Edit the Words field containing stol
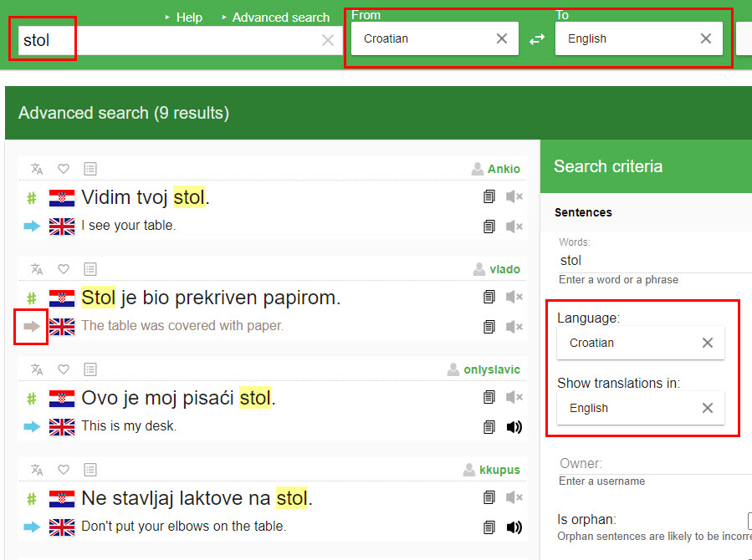The image size is (752, 560). coord(655,261)
